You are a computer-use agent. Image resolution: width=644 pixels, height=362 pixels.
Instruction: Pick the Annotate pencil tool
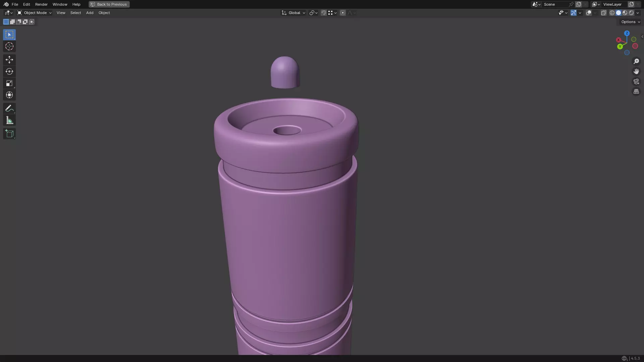(9, 109)
